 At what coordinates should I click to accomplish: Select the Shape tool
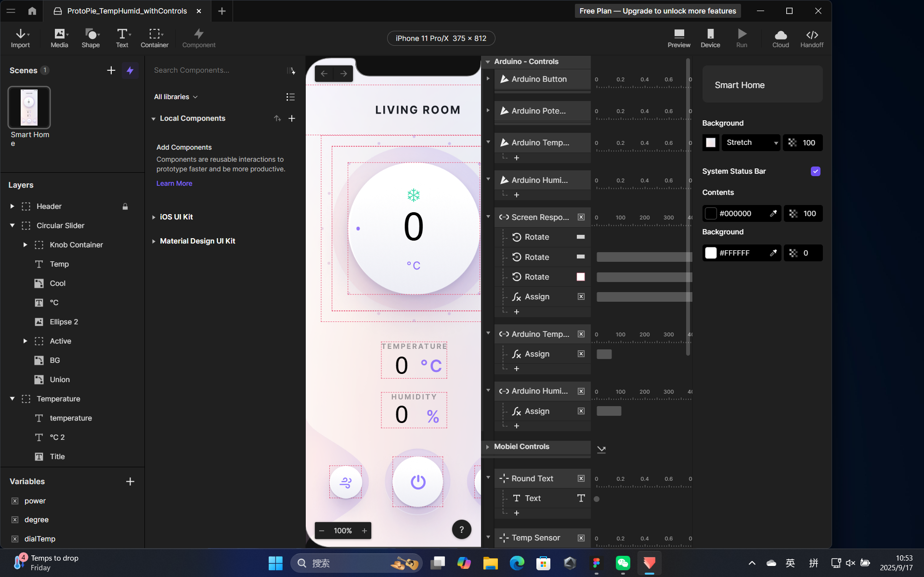click(91, 38)
